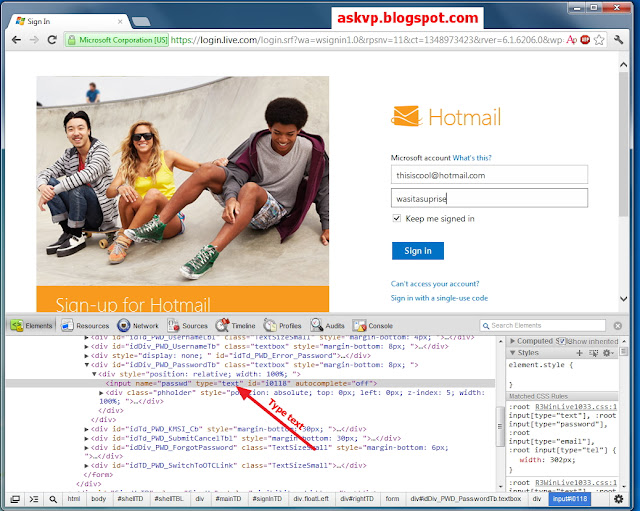This screenshot has height=511, width=640.
Task: Open the Sources panel
Action: pyautogui.click(x=187, y=326)
